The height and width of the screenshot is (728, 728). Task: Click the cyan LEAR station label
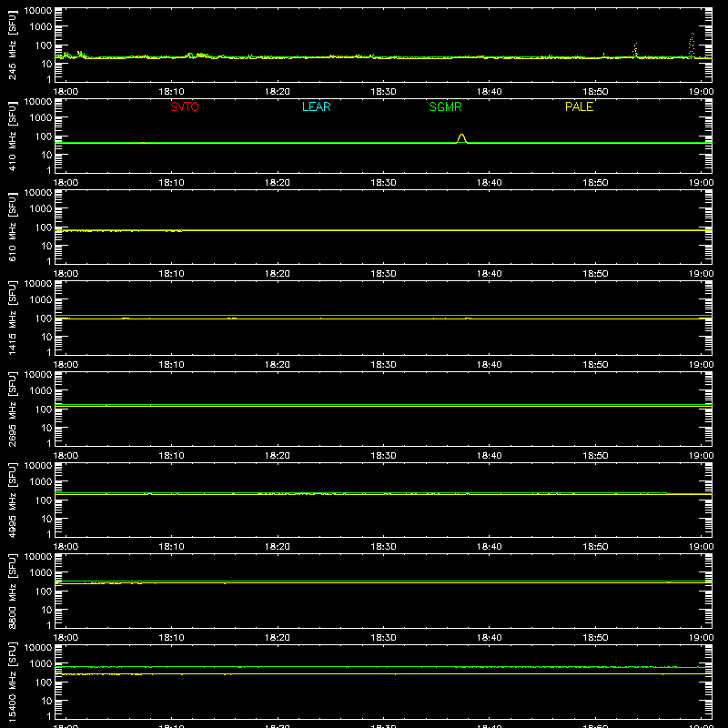(x=316, y=106)
